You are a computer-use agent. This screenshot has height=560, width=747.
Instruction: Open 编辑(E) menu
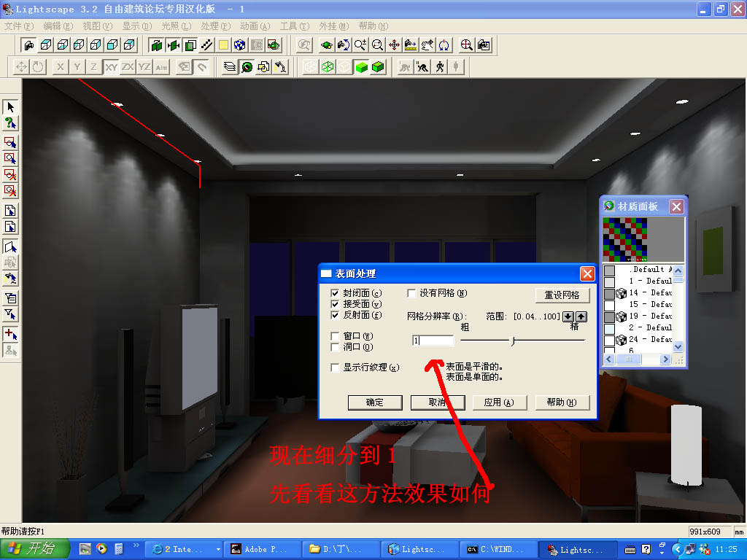click(58, 26)
